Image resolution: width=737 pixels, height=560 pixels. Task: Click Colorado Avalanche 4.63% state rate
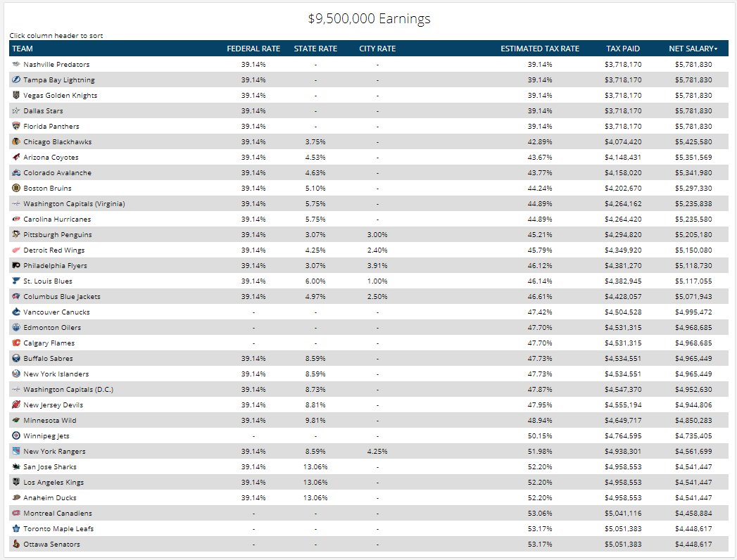(x=315, y=172)
